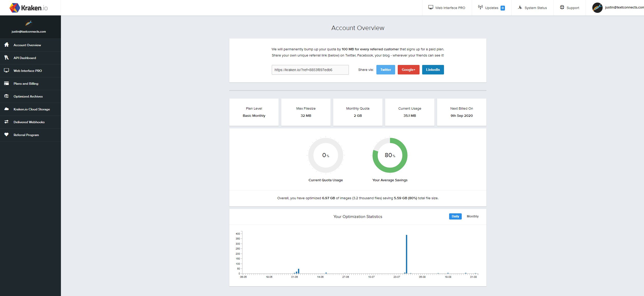This screenshot has height=296, width=644.
Task: Switch statistics view to Daily
Action: coord(455,216)
